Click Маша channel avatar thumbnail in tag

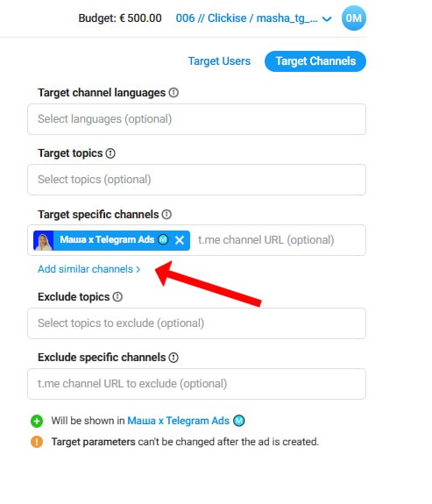44,240
